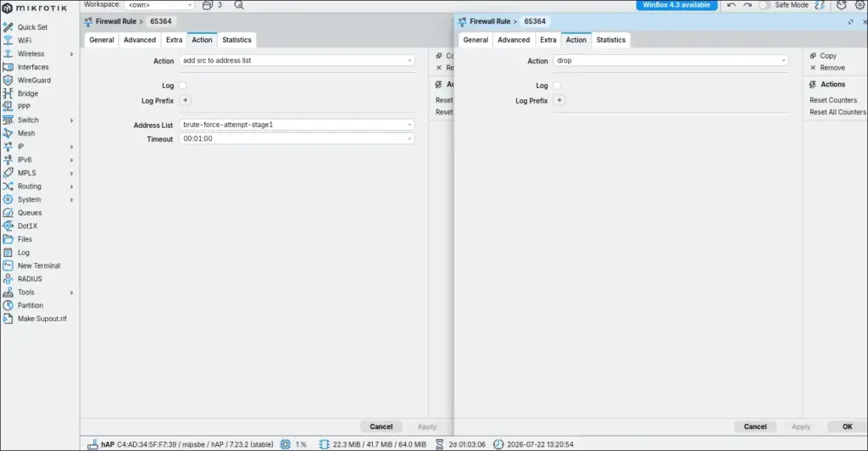Add a Log Prefix in right Firewall Rule
The height and width of the screenshot is (451, 868).
tap(559, 100)
